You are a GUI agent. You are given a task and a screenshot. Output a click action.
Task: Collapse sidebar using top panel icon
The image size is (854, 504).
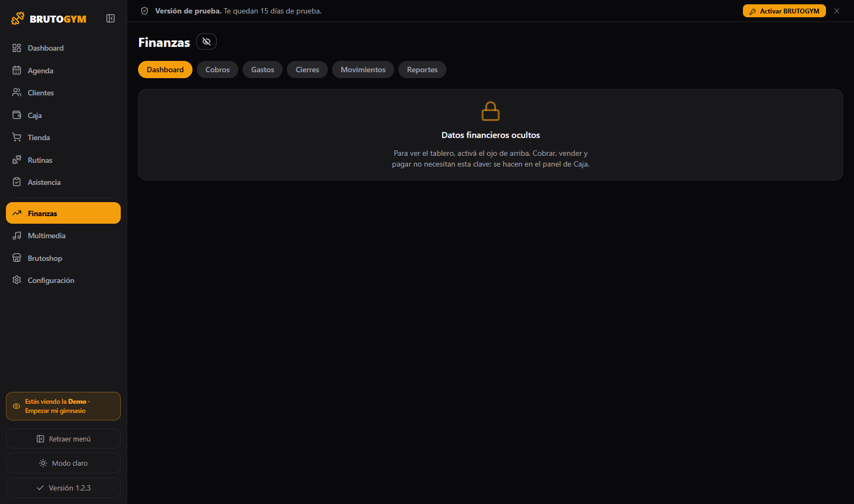111,18
